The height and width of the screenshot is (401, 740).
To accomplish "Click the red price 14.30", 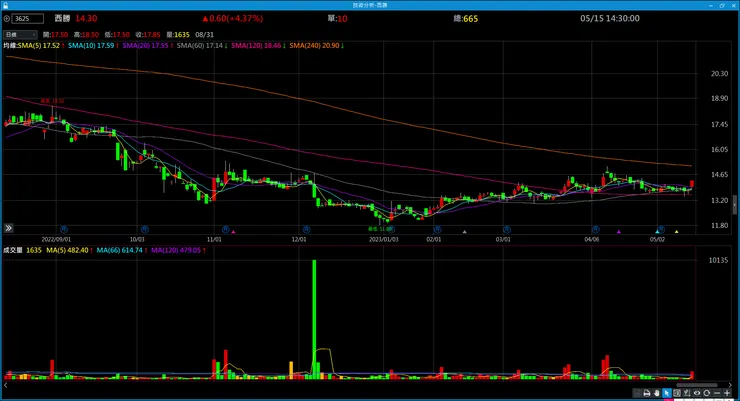I will coord(86,18).
